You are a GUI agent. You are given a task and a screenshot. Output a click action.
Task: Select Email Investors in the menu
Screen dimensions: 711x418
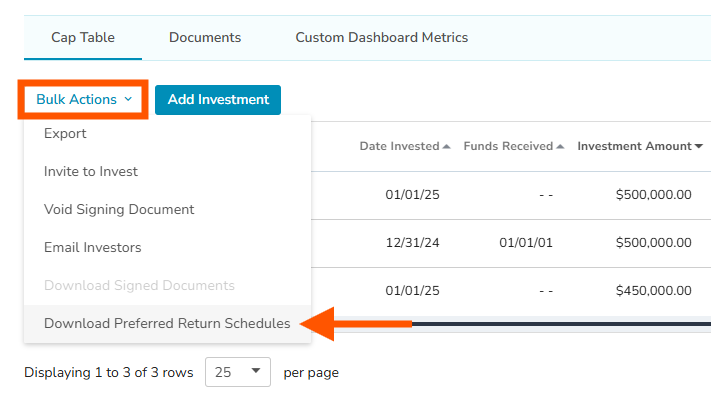tap(93, 248)
